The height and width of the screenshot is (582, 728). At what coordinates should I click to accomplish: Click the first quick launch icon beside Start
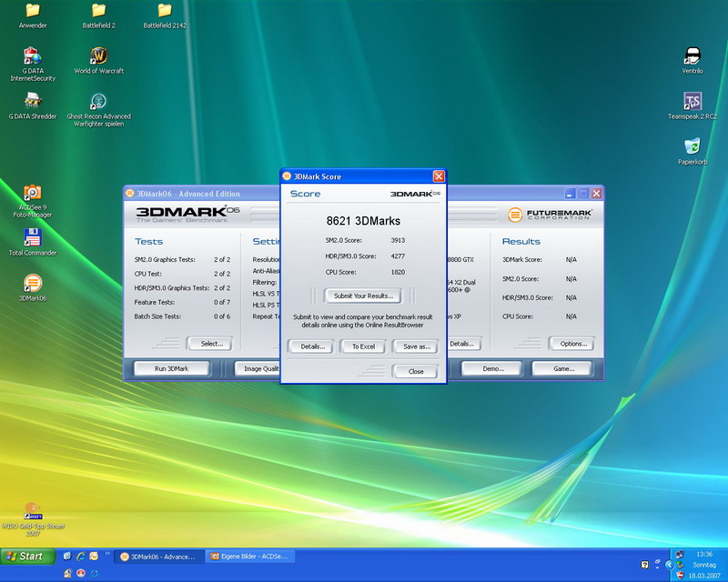tap(67, 556)
